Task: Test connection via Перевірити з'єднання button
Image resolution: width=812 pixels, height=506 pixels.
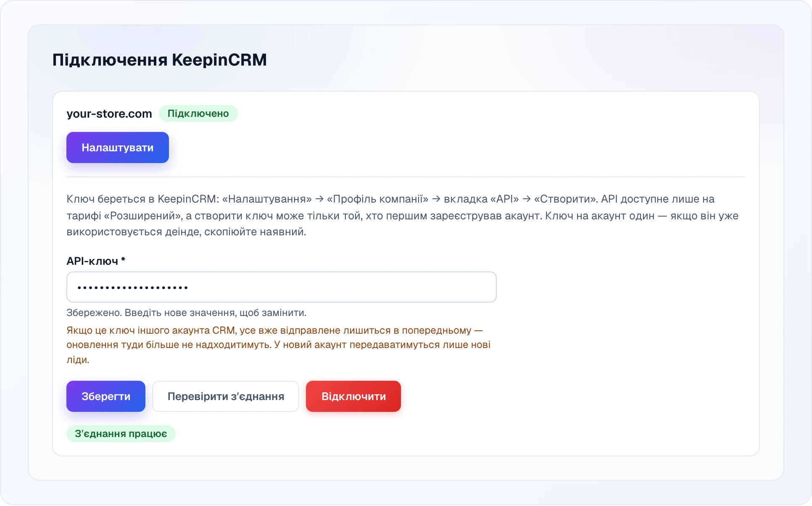Action: point(226,396)
